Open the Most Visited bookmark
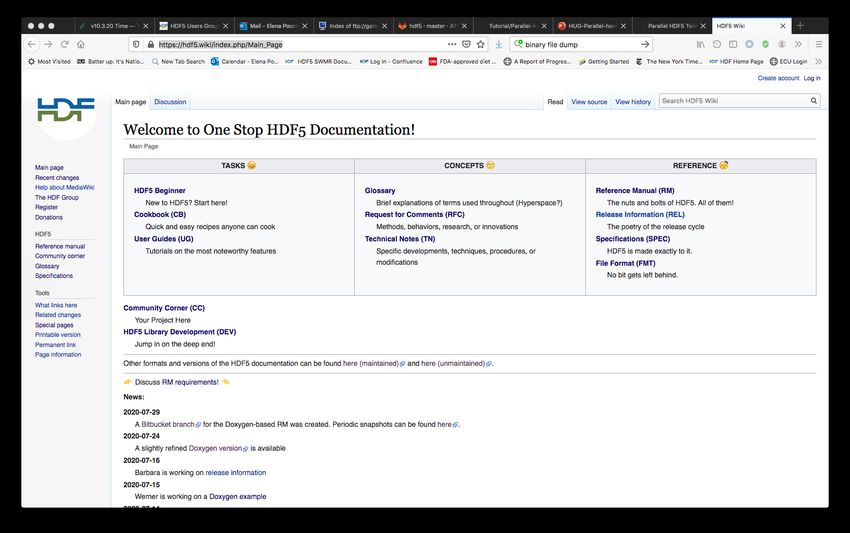 pyautogui.click(x=49, y=62)
